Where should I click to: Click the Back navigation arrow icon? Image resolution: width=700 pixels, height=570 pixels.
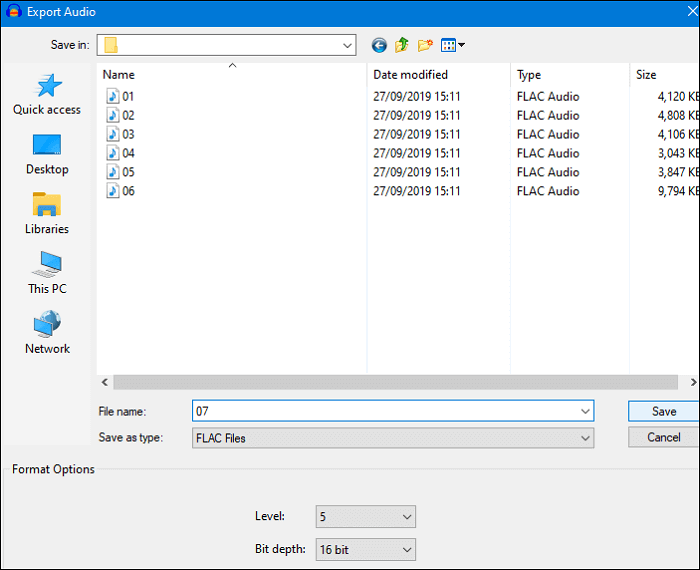[x=379, y=45]
